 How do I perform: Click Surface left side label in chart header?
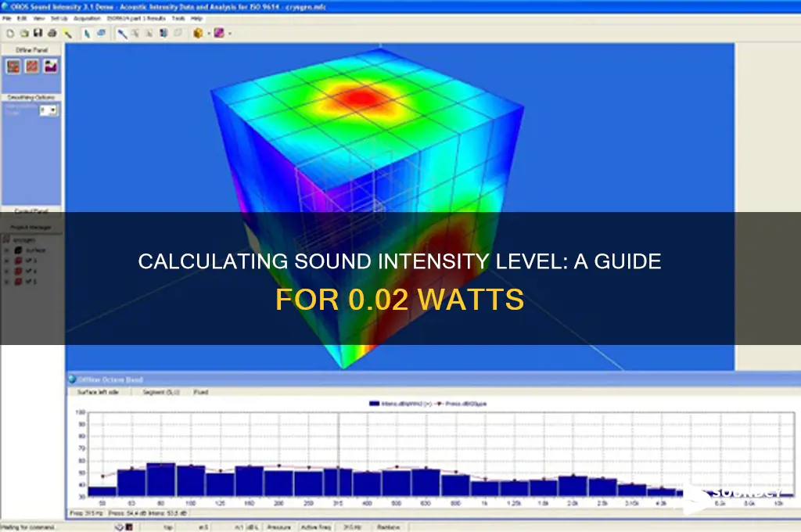pos(98,392)
